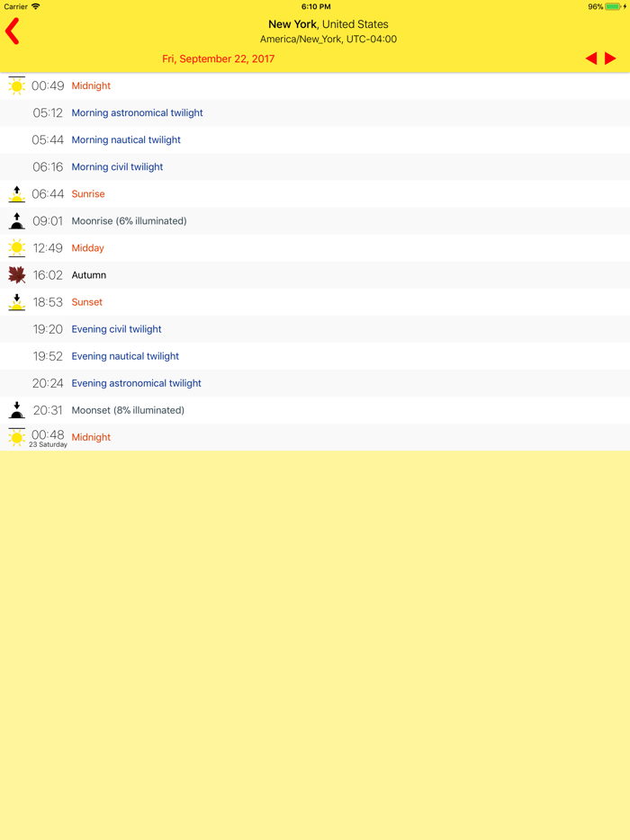This screenshot has height=840, width=630.
Task: Tap the 05:12 time value
Action: tap(48, 113)
